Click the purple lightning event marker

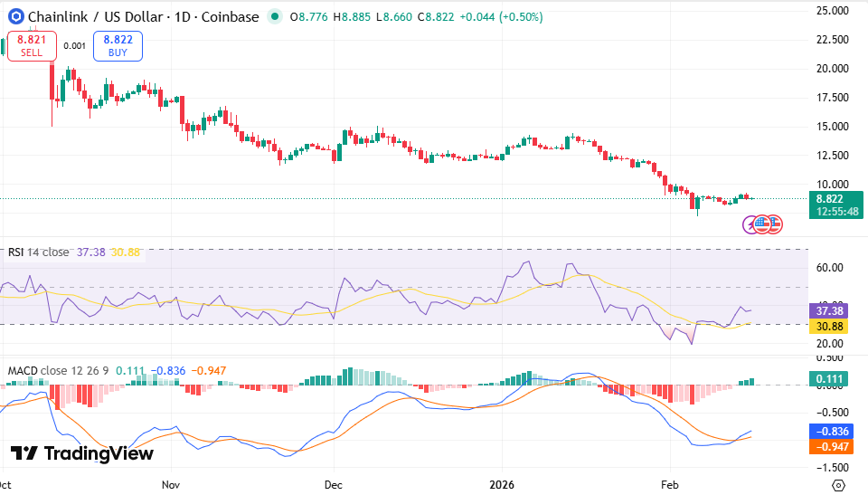tap(750, 225)
